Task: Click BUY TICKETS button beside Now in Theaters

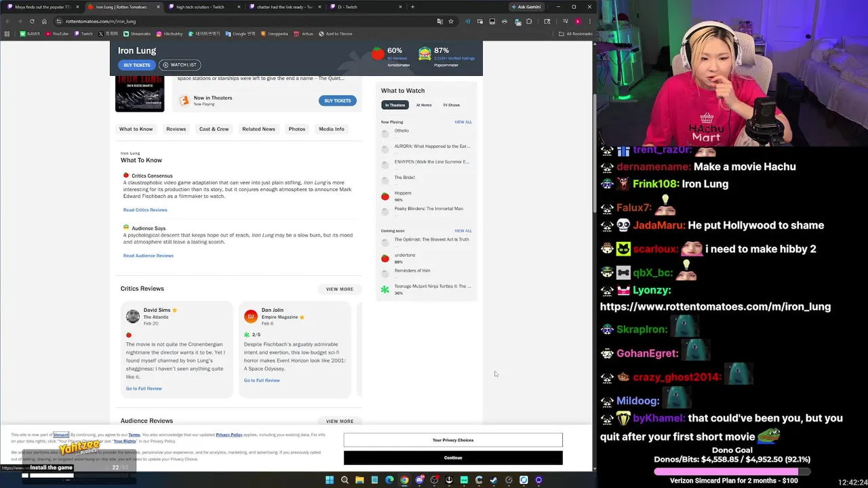Action: coord(337,101)
